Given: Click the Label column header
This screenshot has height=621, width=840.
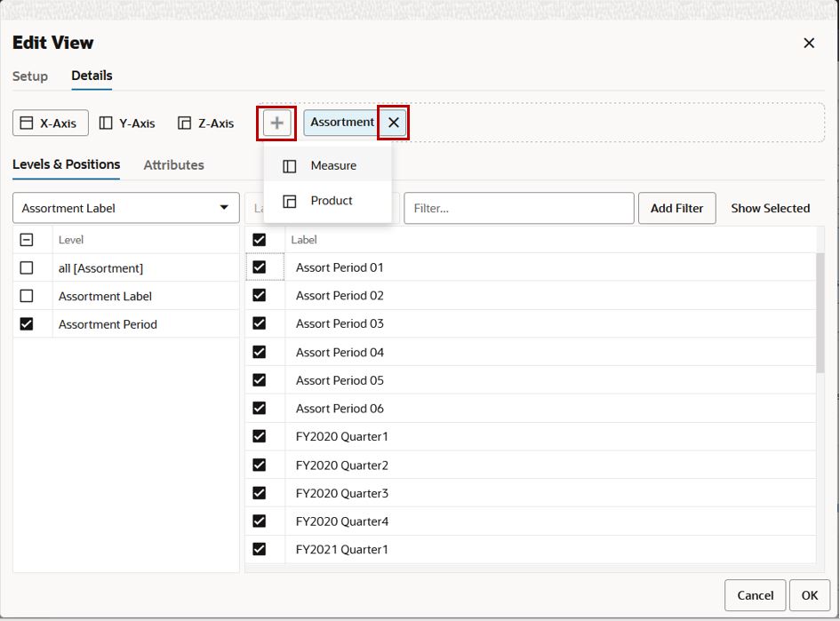Looking at the screenshot, I should click(304, 240).
